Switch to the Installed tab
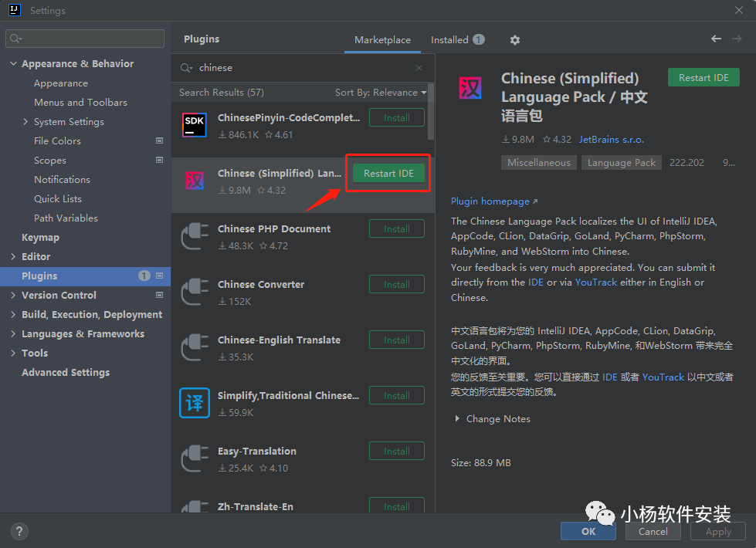The image size is (756, 548). pos(449,40)
